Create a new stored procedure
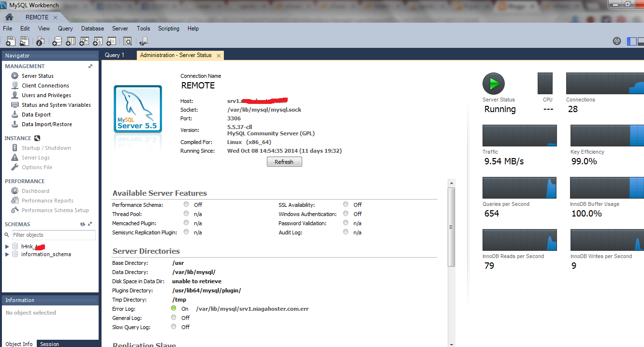This screenshot has height=347, width=644. pyautogui.click(x=97, y=41)
